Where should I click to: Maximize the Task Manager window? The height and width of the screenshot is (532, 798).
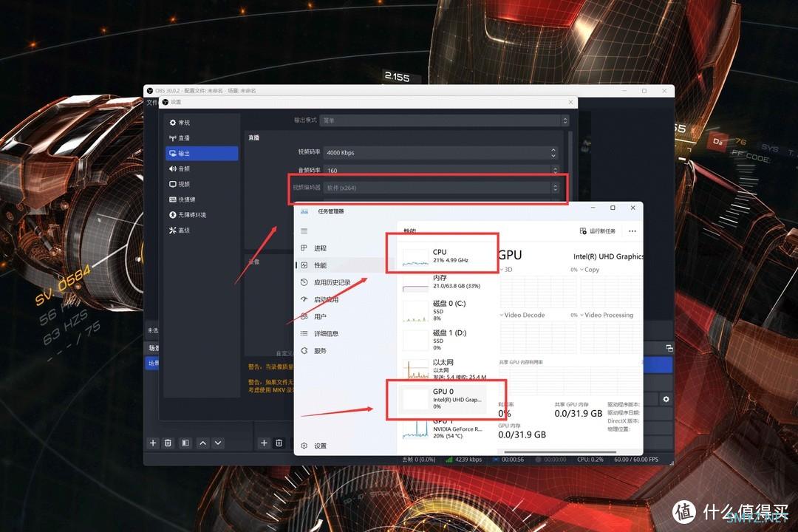click(x=613, y=208)
